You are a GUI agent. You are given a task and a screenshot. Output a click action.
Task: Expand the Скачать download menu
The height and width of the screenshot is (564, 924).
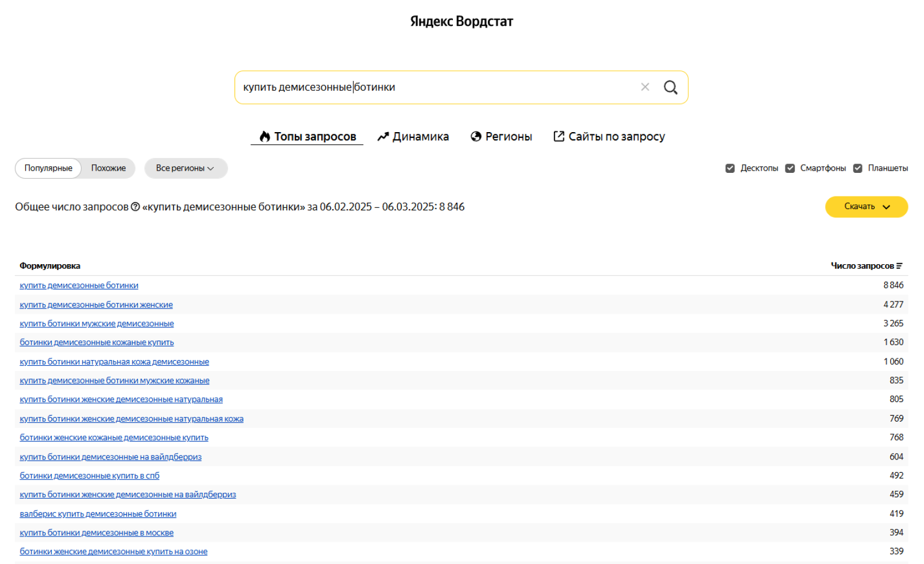867,207
